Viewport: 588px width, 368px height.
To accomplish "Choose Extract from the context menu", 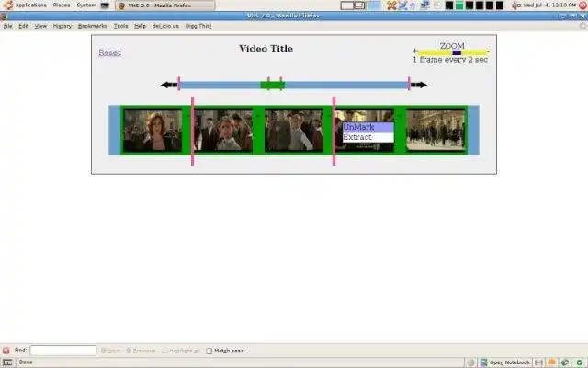I will pos(367,137).
